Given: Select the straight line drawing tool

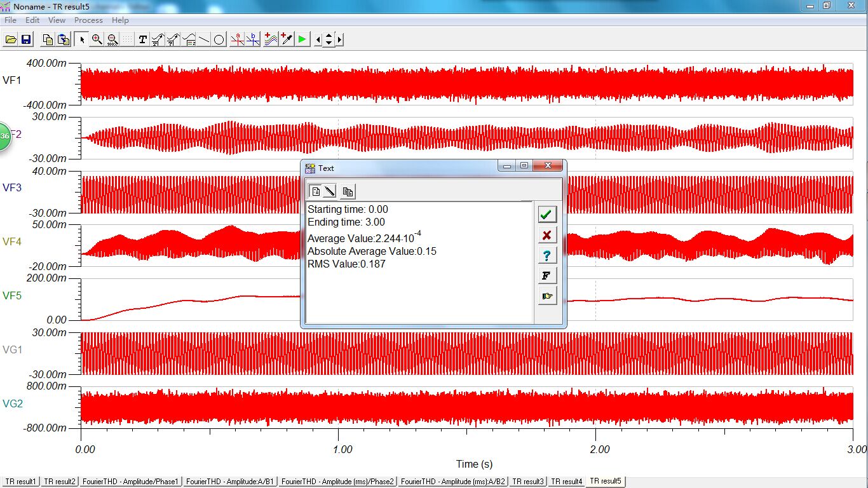Looking at the screenshot, I should (x=204, y=39).
